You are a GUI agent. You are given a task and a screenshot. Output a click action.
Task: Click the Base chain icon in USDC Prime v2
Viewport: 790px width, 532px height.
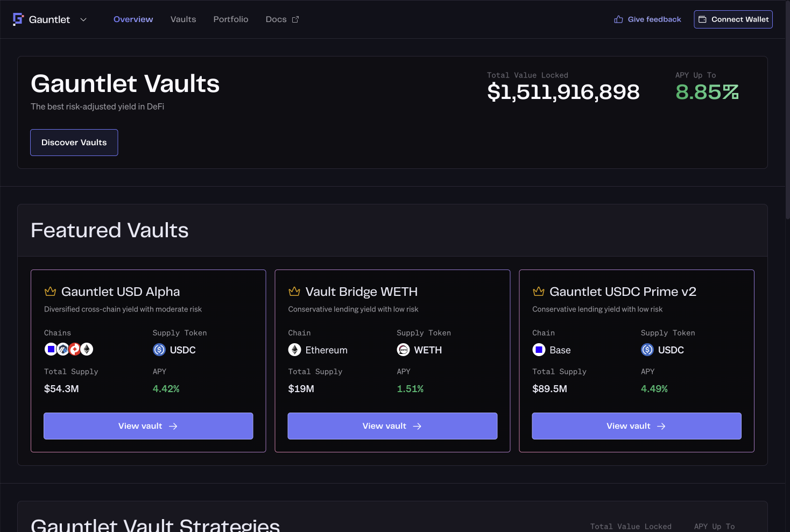pos(539,350)
